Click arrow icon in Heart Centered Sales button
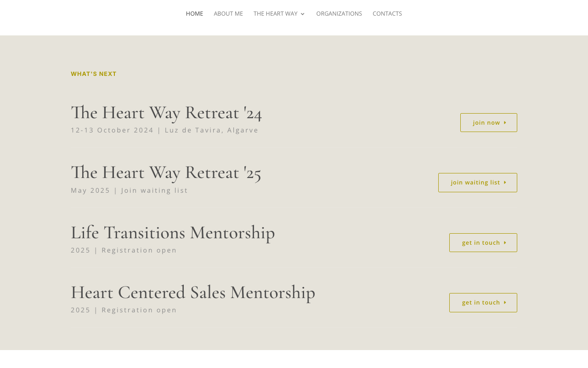This screenshot has width=588, height=368. click(x=505, y=303)
